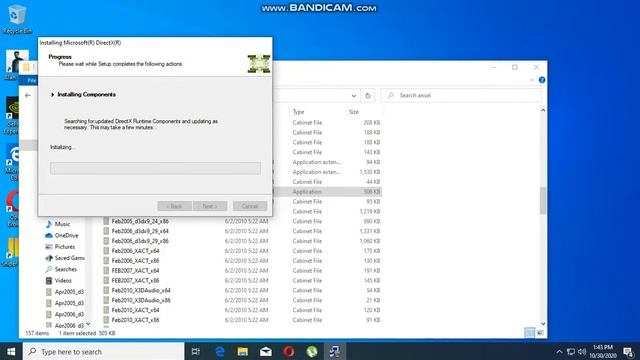The height and width of the screenshot is (360, 640).
Task: Sort files by Type column
Action: 298,112
